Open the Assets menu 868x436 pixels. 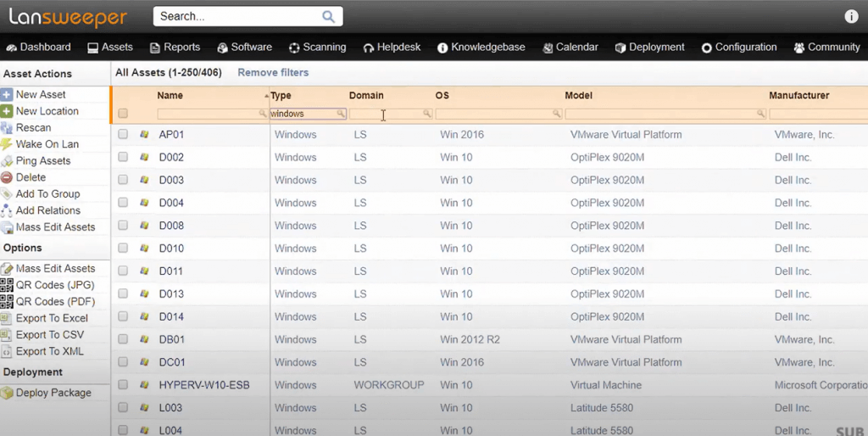point(110,48)
